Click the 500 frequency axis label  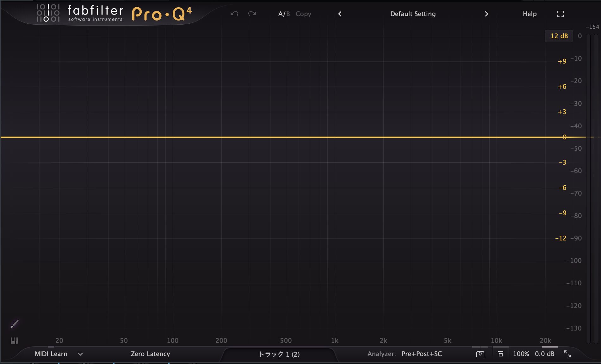click(286, 341)
